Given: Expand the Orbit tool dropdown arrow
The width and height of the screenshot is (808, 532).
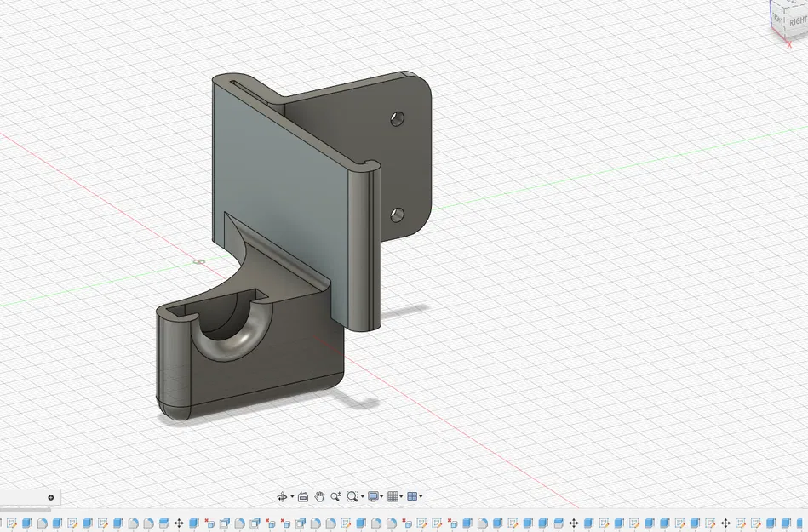Looking at the screenshot, I should (x=291, y=496).
